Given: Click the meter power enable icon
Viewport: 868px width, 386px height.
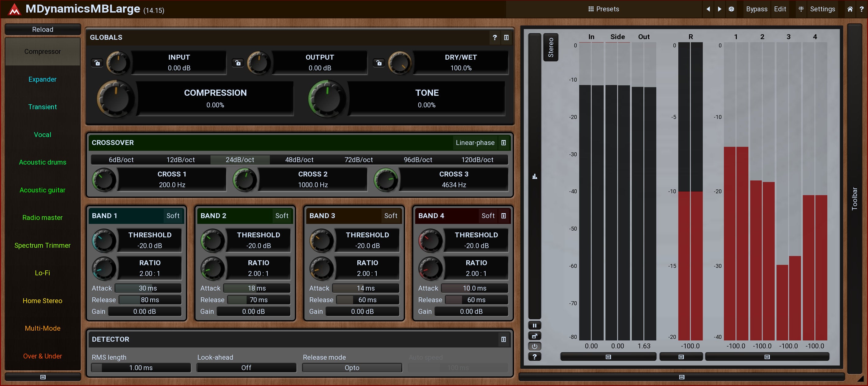Looking at the screenshot, I should 535,346.
